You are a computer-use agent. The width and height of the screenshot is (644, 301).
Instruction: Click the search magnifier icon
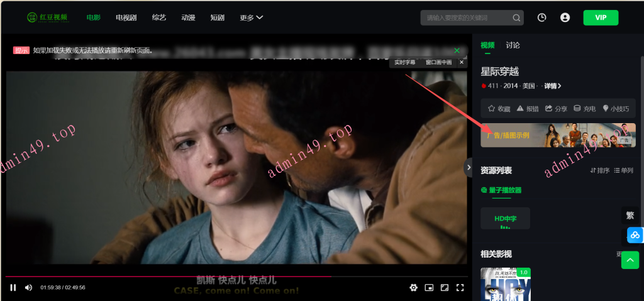click(516, 18)
